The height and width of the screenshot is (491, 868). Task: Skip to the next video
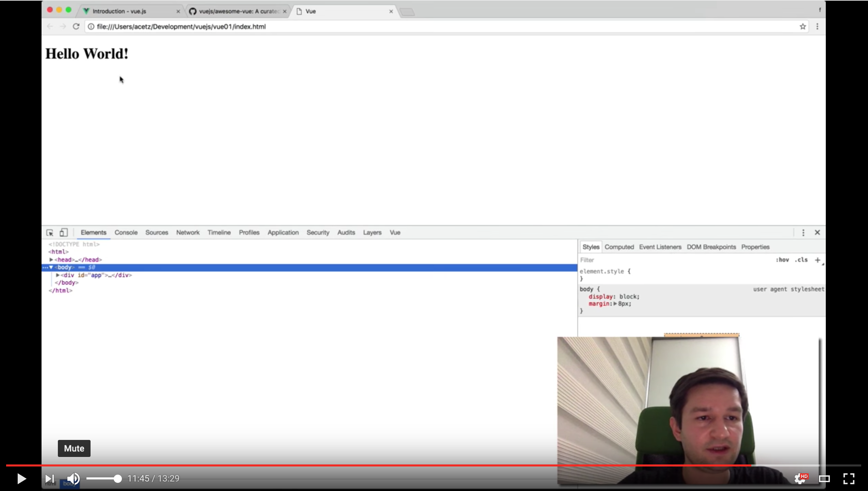[x=50, y=478]
